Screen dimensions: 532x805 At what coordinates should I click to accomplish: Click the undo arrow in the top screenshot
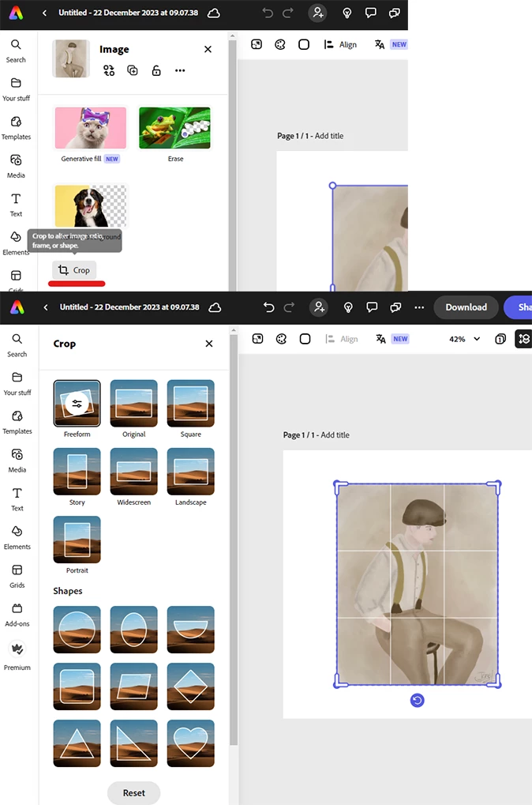[x=268, y=13]
